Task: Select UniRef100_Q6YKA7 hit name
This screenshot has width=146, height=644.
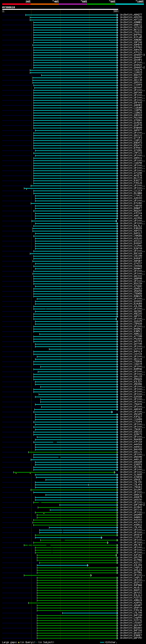Action: pos(131,87)
